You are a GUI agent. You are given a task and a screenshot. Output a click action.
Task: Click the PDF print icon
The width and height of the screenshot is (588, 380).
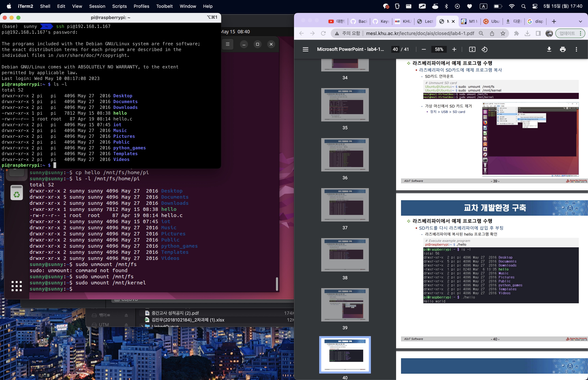(x=563, y=49)
